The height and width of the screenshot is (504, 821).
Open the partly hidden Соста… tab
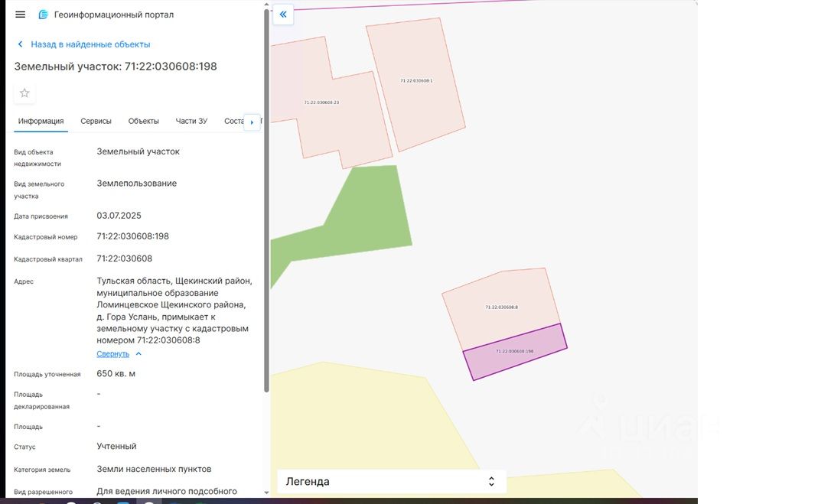[233, 121]
